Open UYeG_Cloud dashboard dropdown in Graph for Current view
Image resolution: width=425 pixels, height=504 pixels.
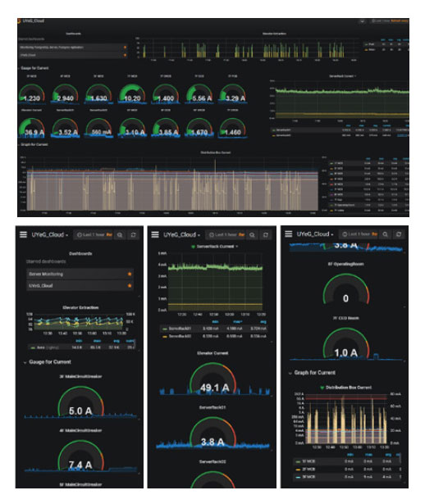pyautogui.click(x=315, y=234)
